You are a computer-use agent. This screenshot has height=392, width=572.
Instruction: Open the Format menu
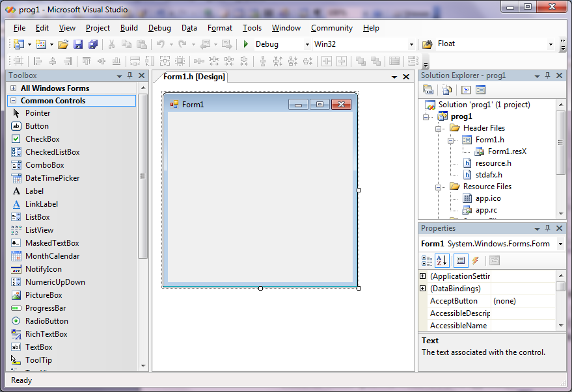[219, 28]
